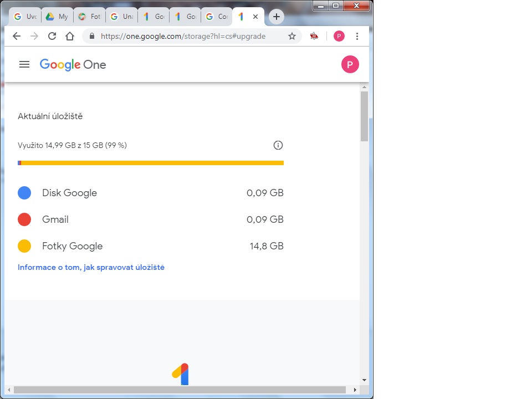Switch to the Google 'Co' tab
Screen dimensions: 532x399
click(217, 16)
